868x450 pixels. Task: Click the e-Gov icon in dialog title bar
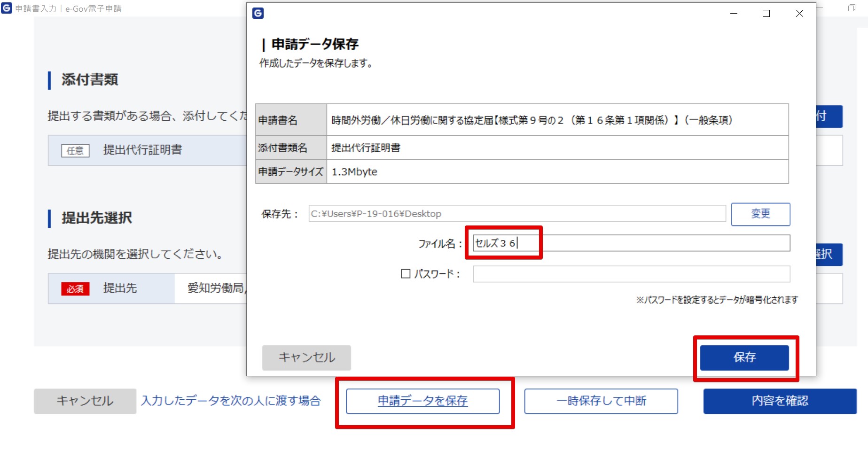click(x=258, y=13)
